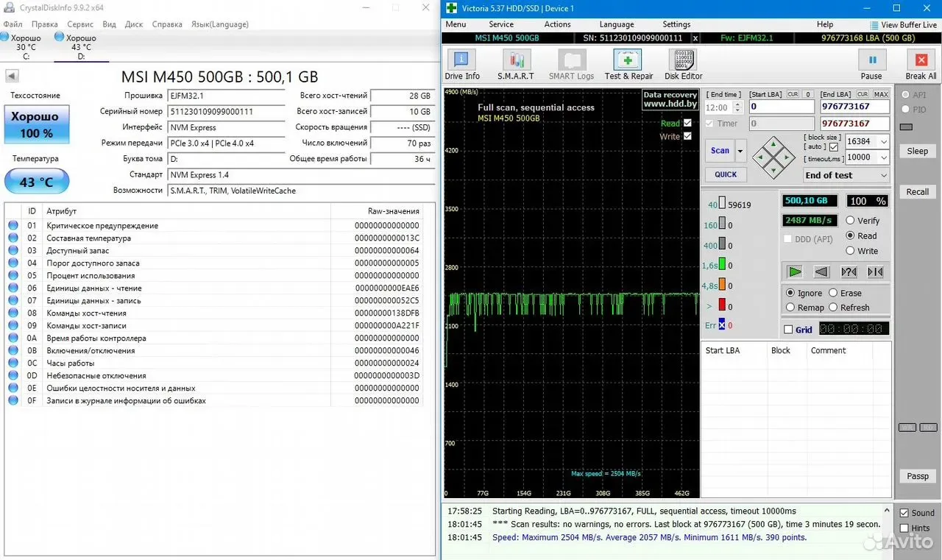Select the Erase radio button
The height and width of the screenshot is (560, 942).
[x=833, y=293]
